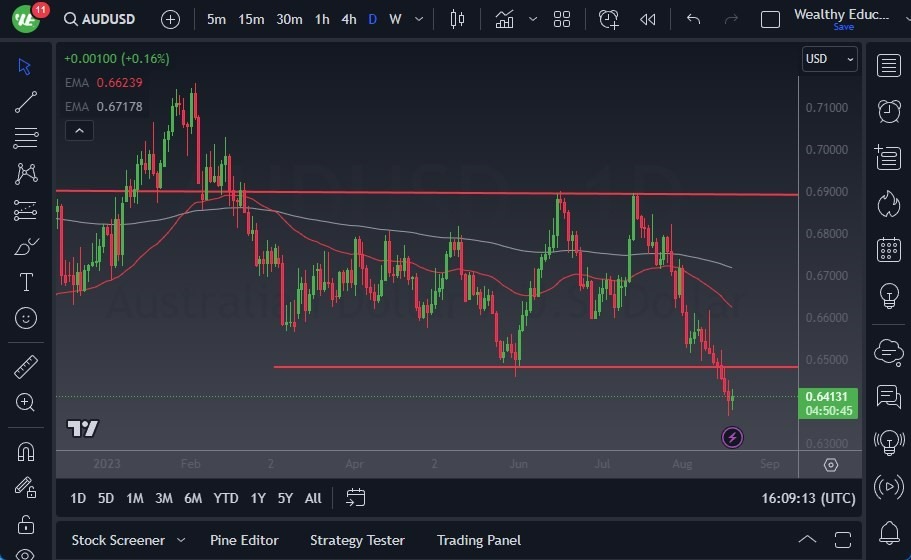Open the emoji icons tool
The height and width of the screenshot is (560, 911).
coord(26,318)
